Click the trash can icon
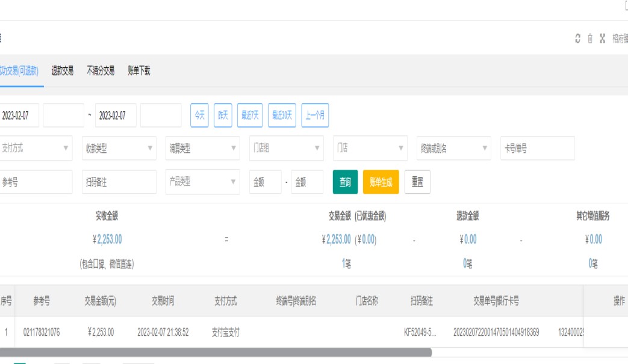 point(590,39)
